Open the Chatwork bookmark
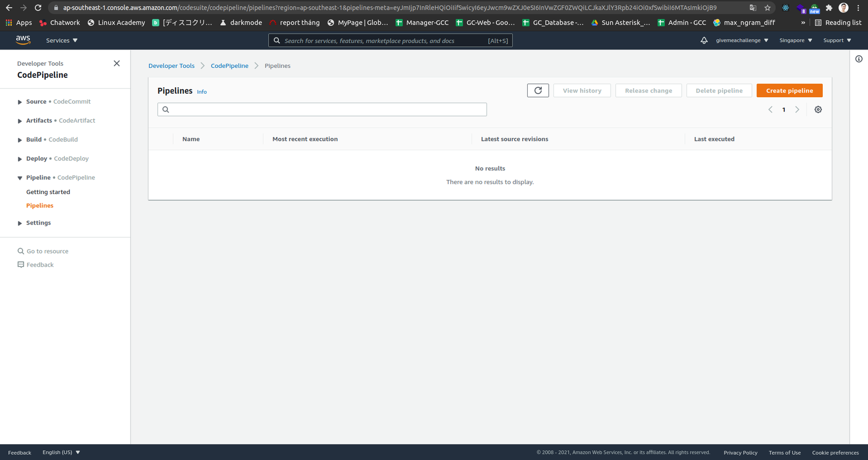The image size is (868, 460). pos(59,23)
